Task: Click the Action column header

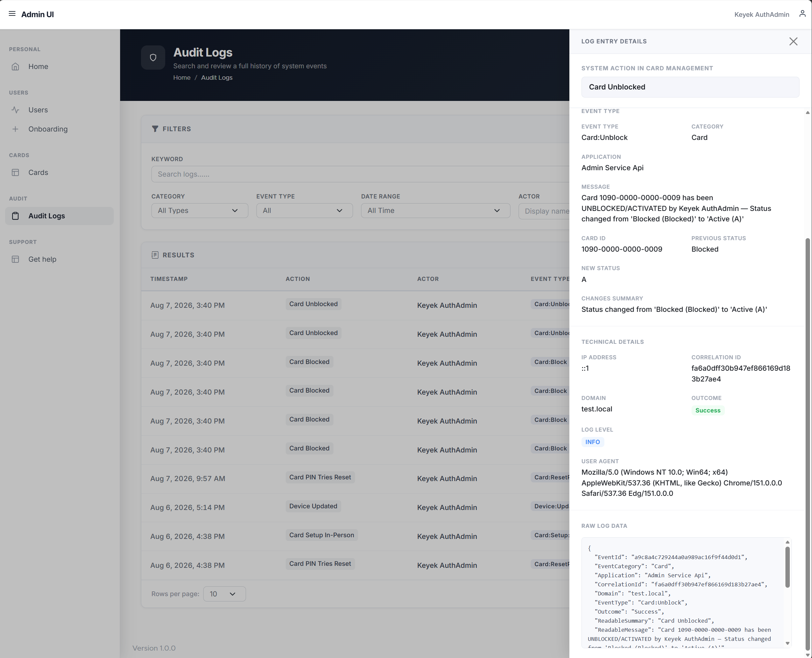Action: 297,279
